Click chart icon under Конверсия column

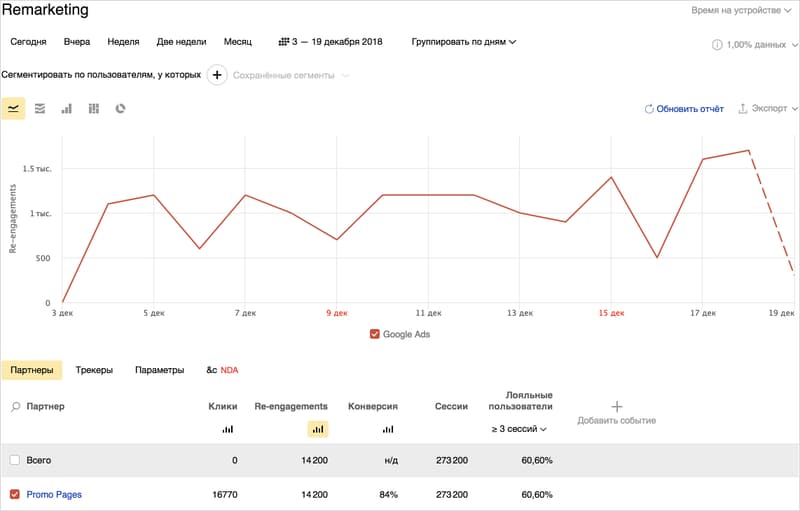click(388, 429)
